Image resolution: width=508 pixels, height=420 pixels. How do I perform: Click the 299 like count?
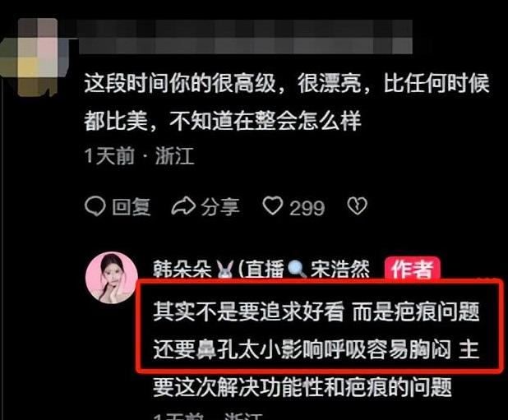307,208
